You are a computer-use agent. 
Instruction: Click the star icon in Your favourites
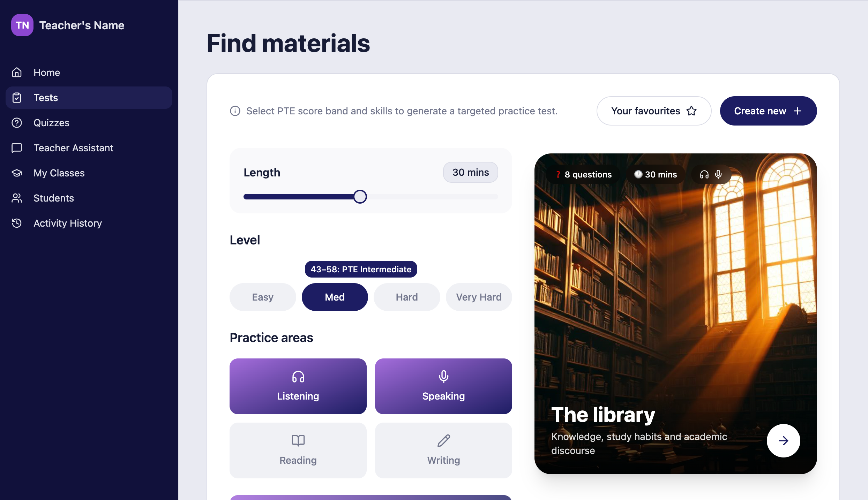tap(691, 111)
